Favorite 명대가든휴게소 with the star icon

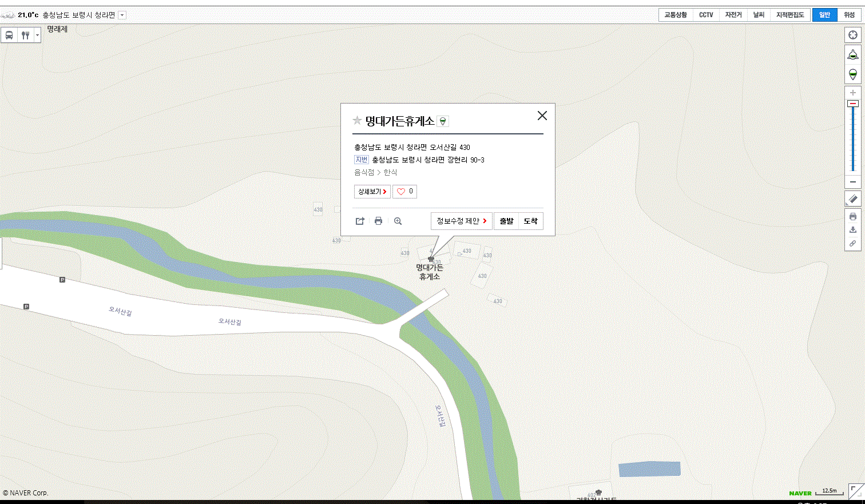[358, 120]
